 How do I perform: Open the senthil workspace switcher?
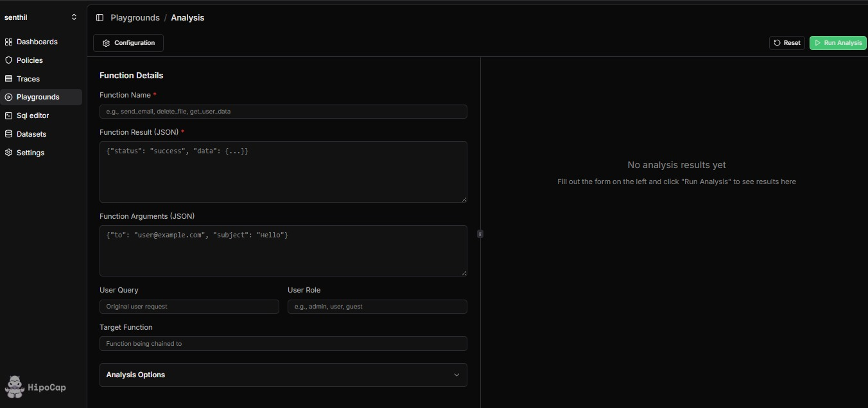tap(41, 17)
